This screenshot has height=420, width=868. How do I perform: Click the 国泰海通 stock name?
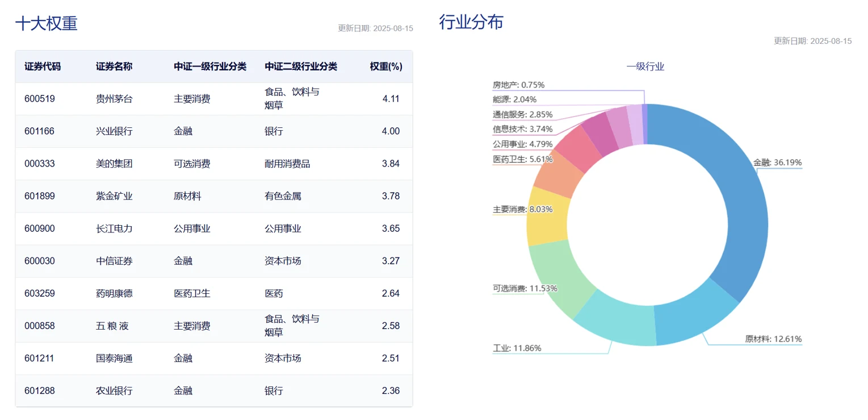tap(114, 359)
